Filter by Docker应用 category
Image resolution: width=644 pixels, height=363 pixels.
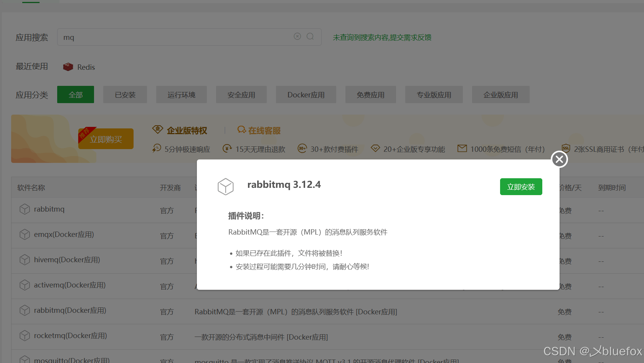point(306,95)
